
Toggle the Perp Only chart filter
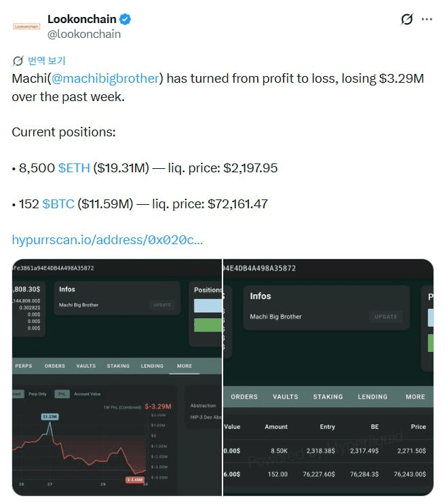[37, 393]
